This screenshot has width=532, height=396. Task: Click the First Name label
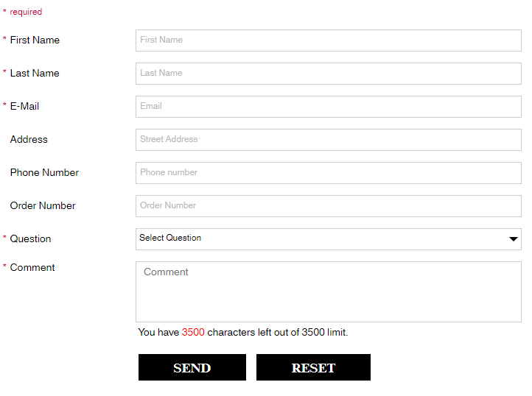[35, 40]
